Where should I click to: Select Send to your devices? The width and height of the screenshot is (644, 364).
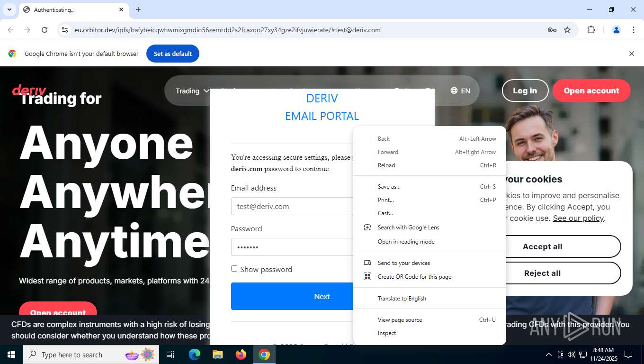click(x=429, y=263)
